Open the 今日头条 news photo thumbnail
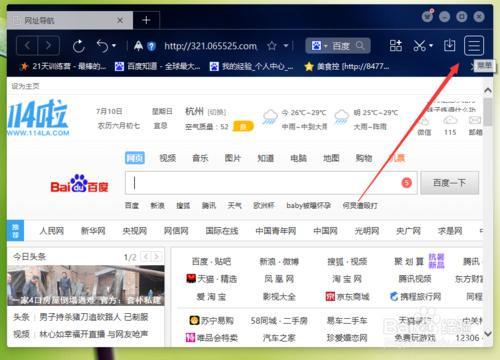This screenshot has height=360, width=500. point(86,285)
